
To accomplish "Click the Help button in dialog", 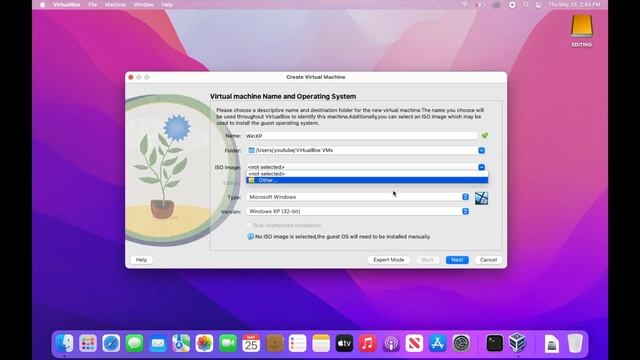I will coord(141,260).
